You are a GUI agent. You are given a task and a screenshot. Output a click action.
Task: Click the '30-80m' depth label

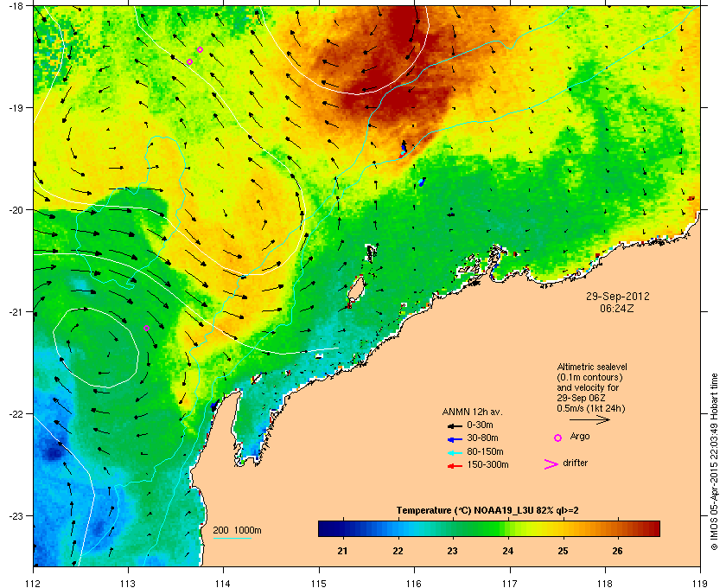click(x=482, y=438)
